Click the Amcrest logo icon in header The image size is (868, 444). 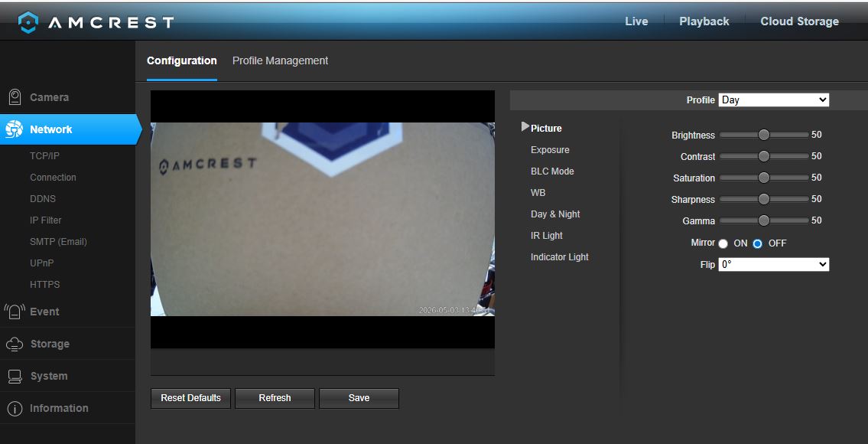[28, 22]
